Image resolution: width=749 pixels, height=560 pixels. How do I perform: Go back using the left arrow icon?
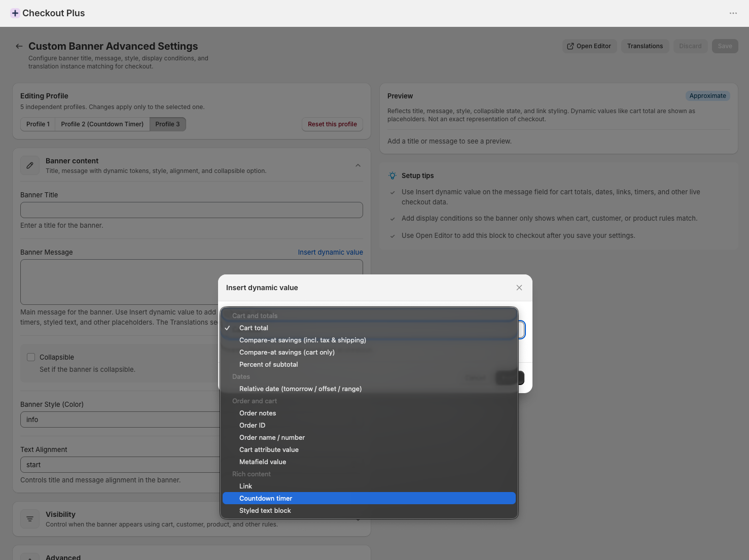click(19, 46)
